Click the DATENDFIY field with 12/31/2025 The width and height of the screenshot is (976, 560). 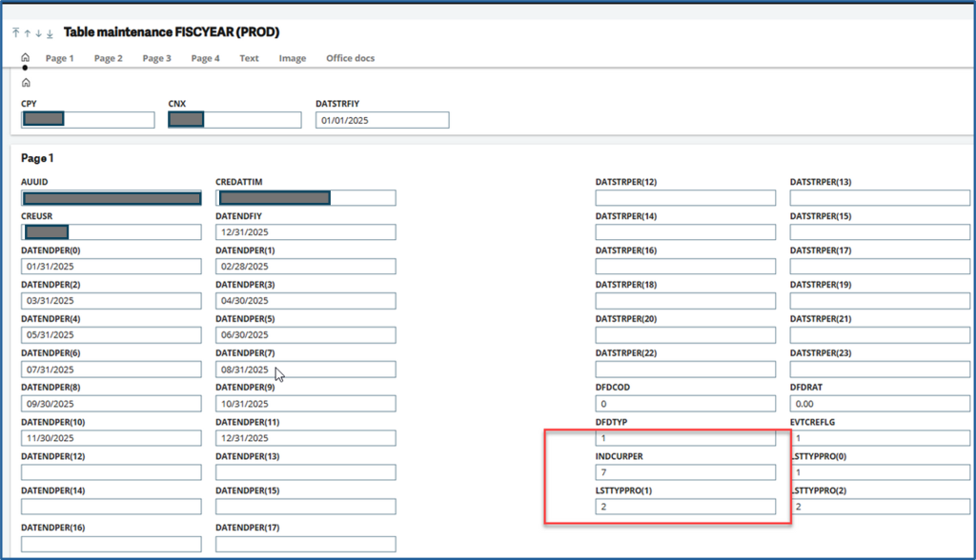pos(305,232)
